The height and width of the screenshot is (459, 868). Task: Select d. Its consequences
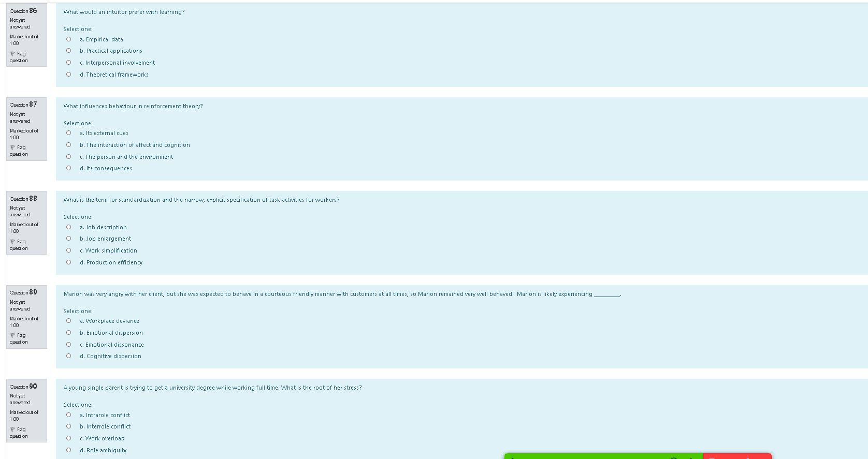pyautogui.click(x=68, y=168)
